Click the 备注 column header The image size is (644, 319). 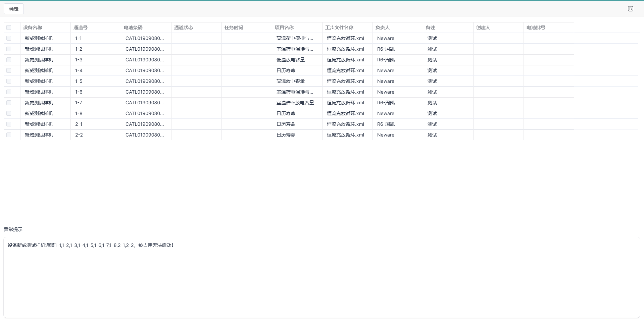coord(448,28)
